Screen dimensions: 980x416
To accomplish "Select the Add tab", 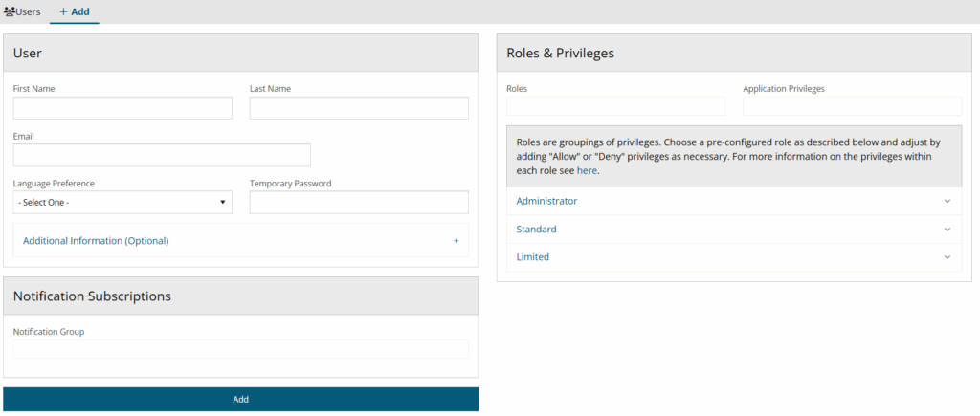I will pyautogui.click(x=75, y=11).
